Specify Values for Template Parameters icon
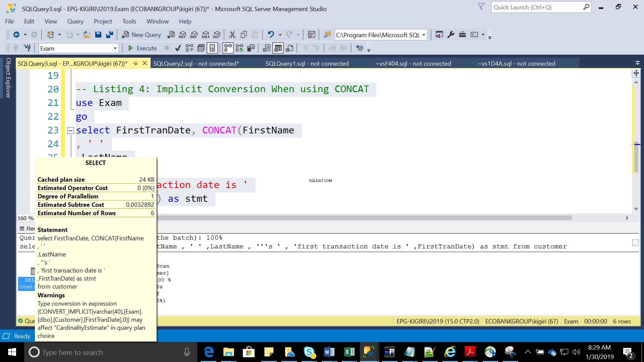Viewport: 644px width, 362px height. 360,48
